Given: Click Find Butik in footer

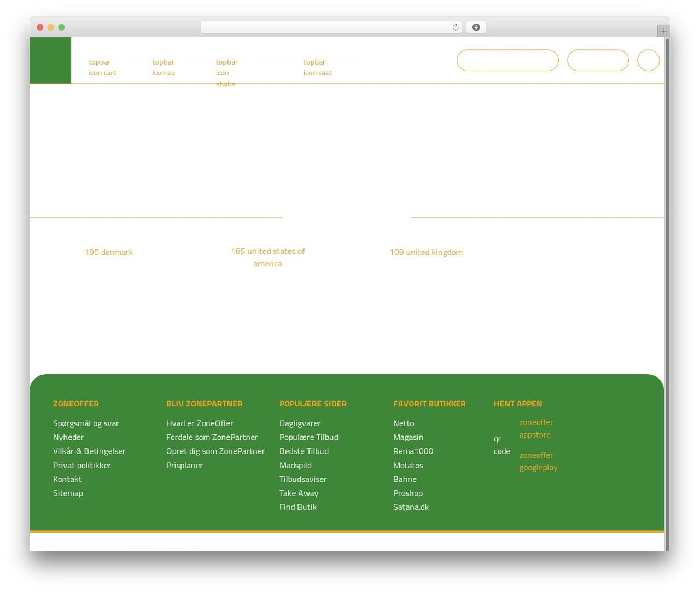Looking at the screenshot, I should pyautogui.click(x=298, y=507).
